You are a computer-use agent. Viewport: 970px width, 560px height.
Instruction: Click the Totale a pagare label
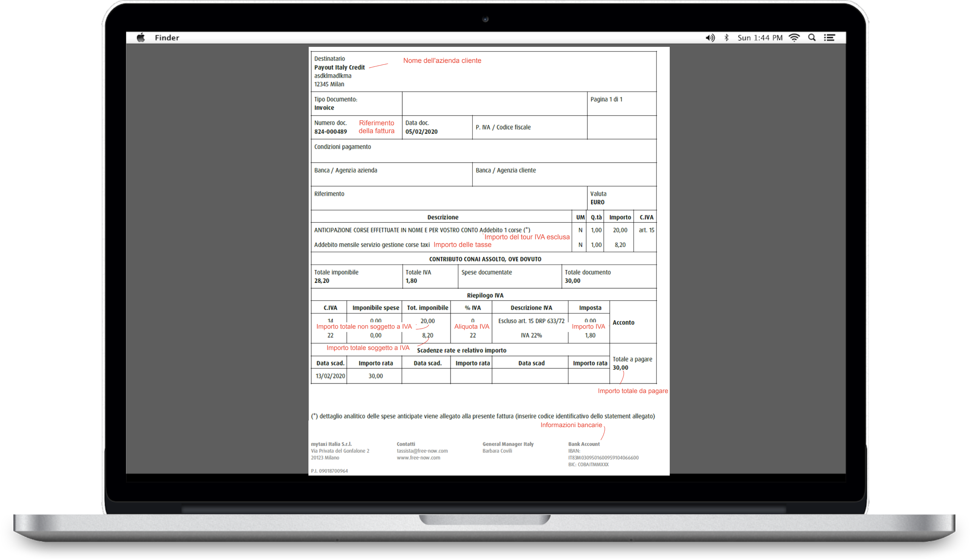632,359
